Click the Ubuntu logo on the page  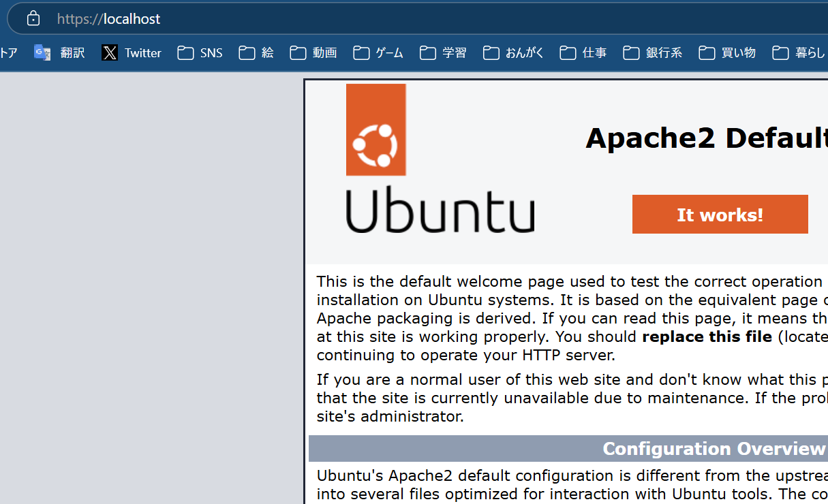[x=440, y=157]
